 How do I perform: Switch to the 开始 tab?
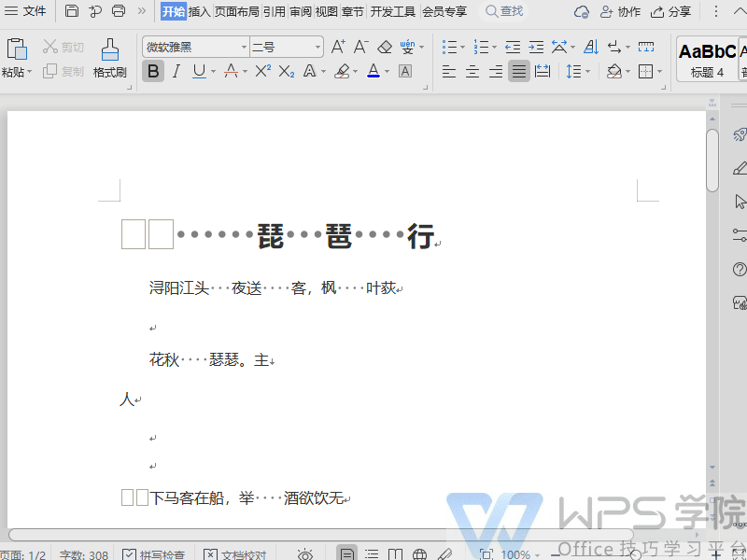[174, 11]
